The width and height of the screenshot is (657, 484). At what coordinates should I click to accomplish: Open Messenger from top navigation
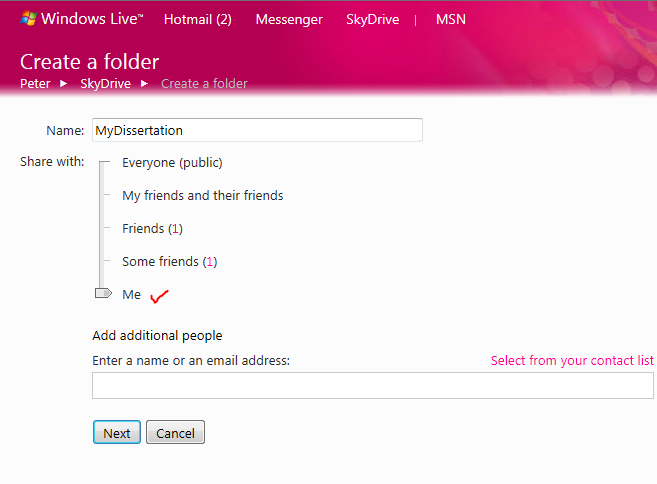click(x=289, y=19)
